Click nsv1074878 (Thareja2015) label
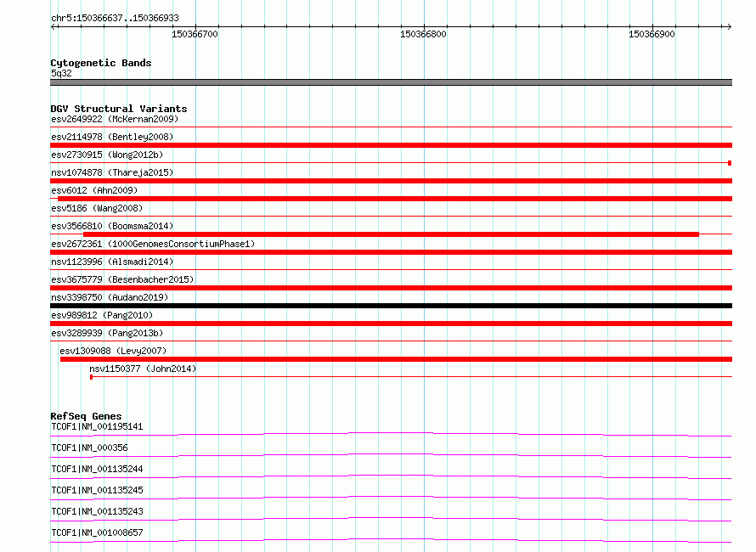This screenshot has width=756, height=552. [x=112, y=172]
